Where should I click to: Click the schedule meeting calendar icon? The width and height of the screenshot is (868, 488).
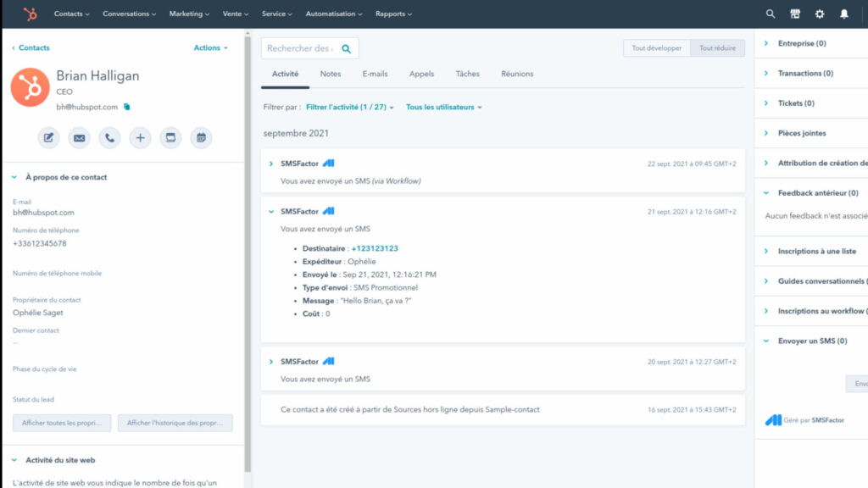coord(201,137)
